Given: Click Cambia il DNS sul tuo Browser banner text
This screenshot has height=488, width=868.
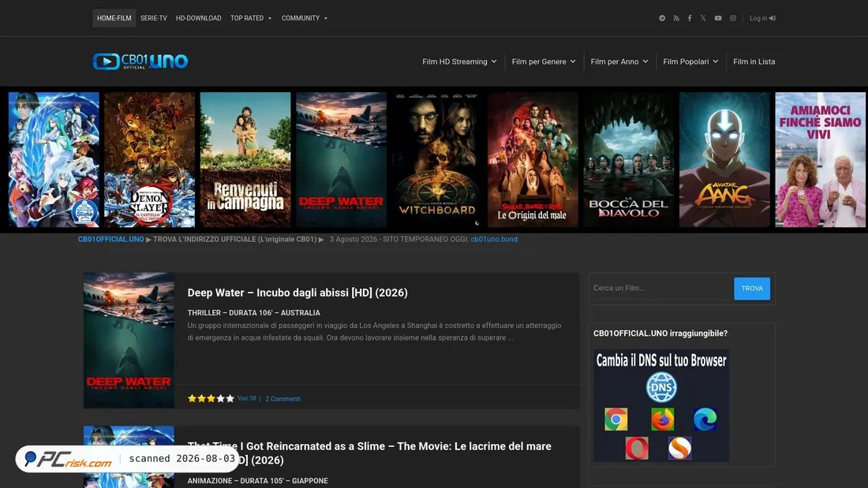Looking at the screenshot, I should click(x=661, y=361).
